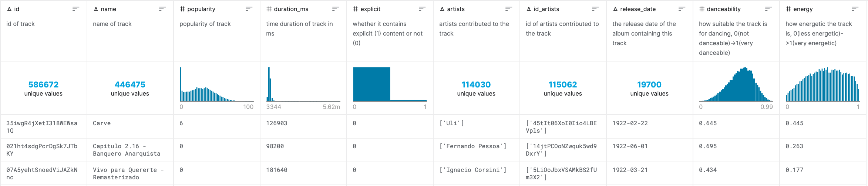
Task: Select the track name Carve cell
Action: (102, 123)
